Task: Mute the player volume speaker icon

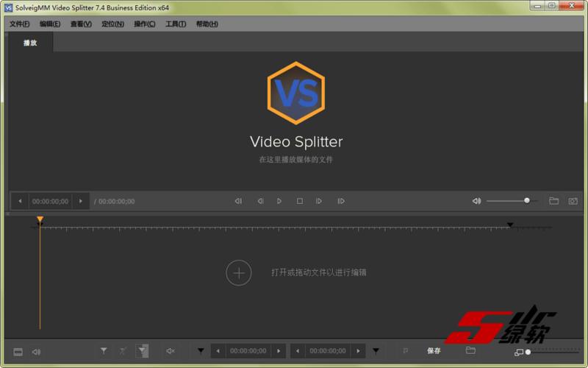Action: [476, 201]
